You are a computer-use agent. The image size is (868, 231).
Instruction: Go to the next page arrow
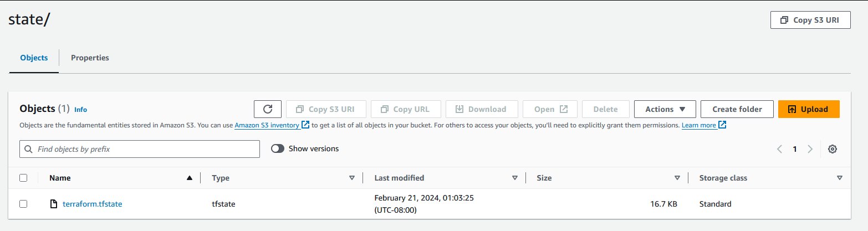coord(810,149)
